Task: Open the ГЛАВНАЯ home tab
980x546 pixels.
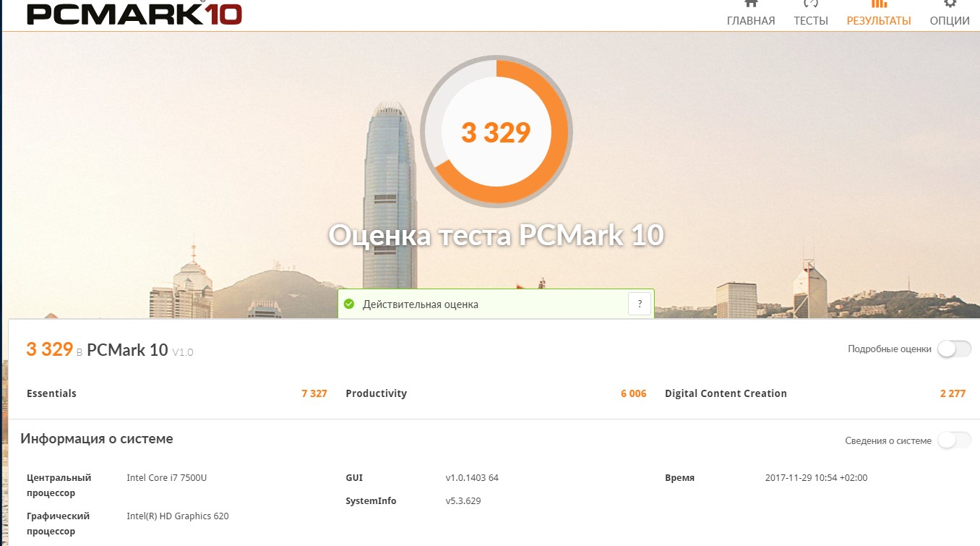Action: click(751, 14)
